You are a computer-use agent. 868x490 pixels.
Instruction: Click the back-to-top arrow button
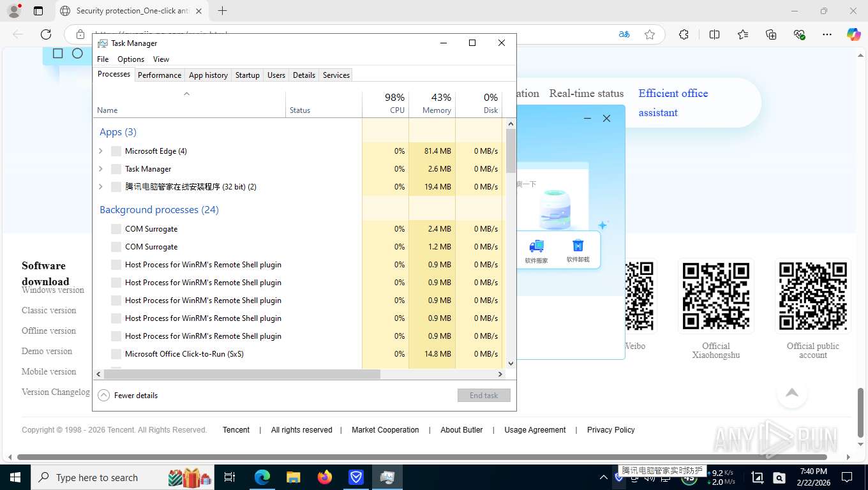point(792,392)
